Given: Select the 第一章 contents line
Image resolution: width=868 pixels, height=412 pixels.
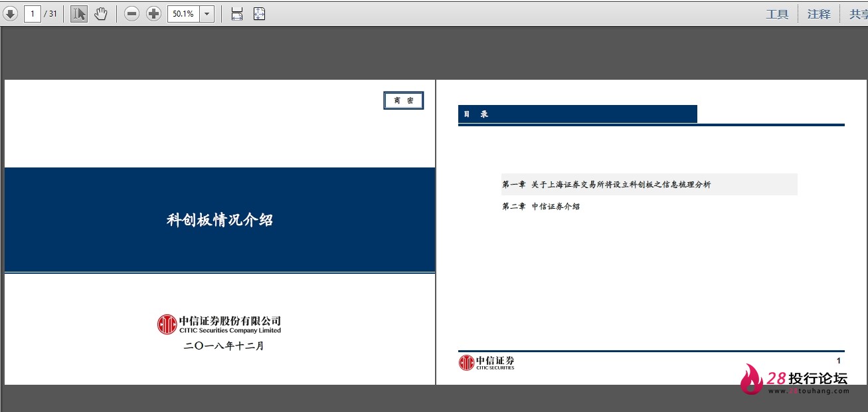Looking at the screenshot, I should [649, 185].
